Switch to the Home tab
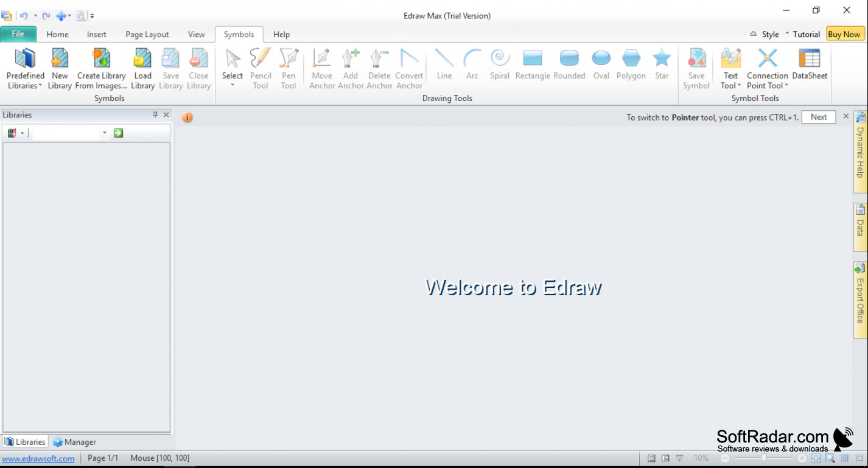This screenshot has width=868, height=468. [x=57, y=34]
